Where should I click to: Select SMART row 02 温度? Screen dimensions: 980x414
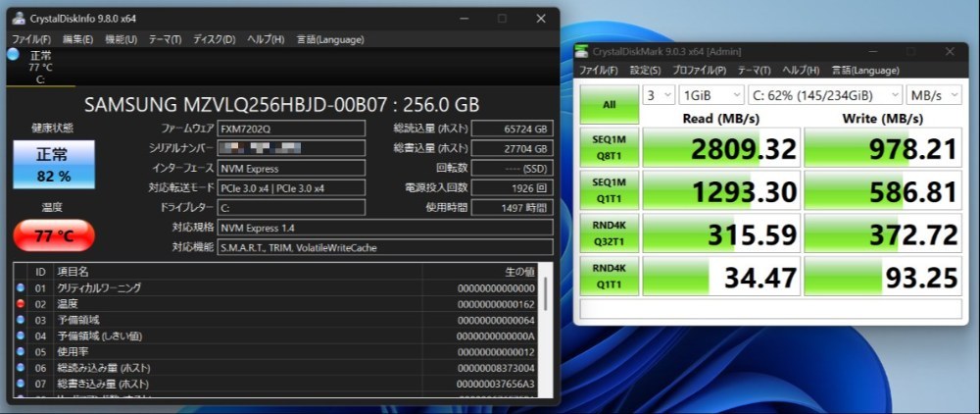(x=275, y=304)
